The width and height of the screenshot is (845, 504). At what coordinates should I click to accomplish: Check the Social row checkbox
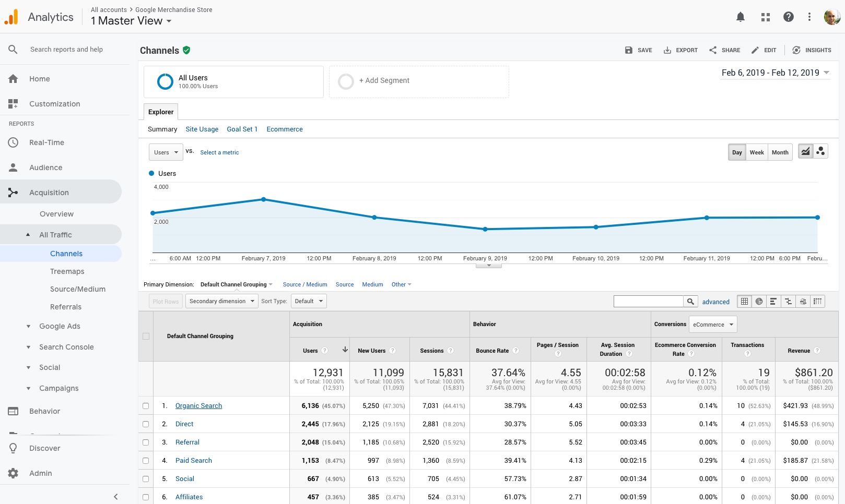click(146, 479)
